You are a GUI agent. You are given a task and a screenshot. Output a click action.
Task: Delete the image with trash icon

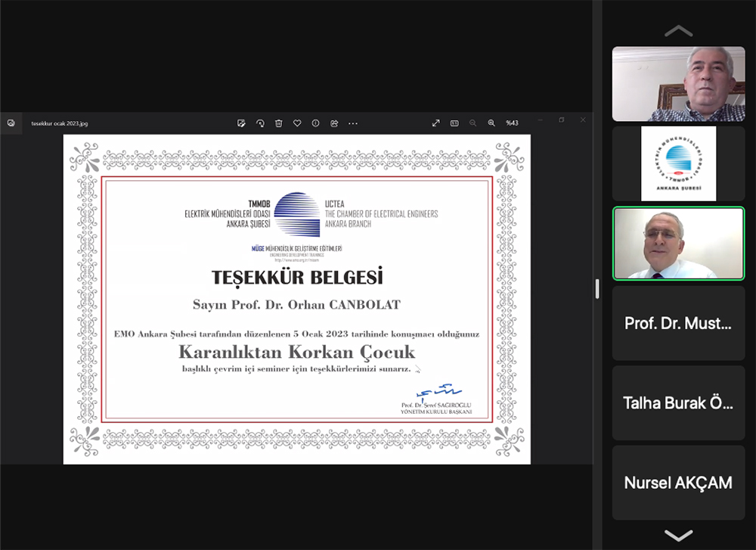[279, 123]
